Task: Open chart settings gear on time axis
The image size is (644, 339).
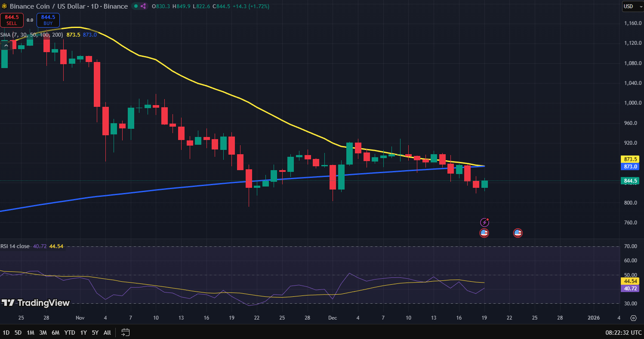Action: [633, 318]
